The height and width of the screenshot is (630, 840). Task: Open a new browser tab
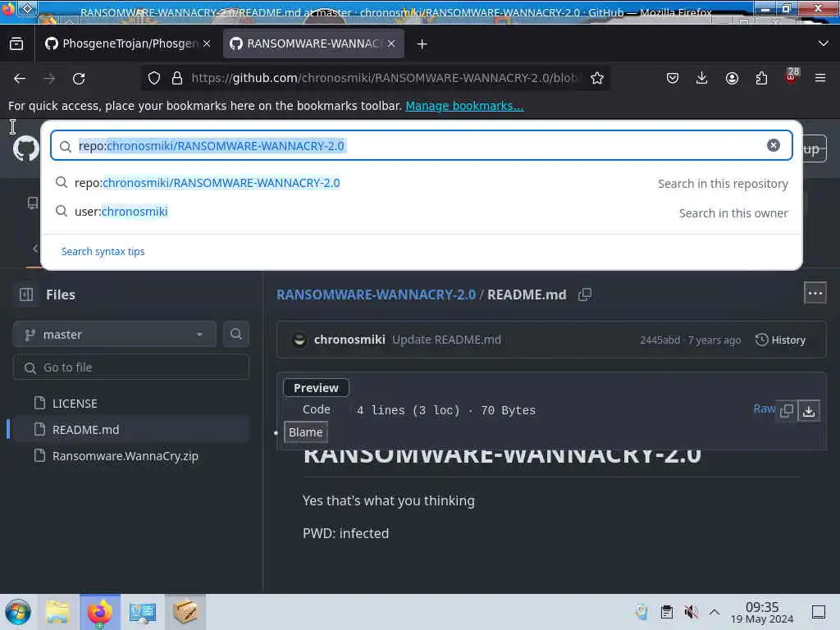click(422, 44)
